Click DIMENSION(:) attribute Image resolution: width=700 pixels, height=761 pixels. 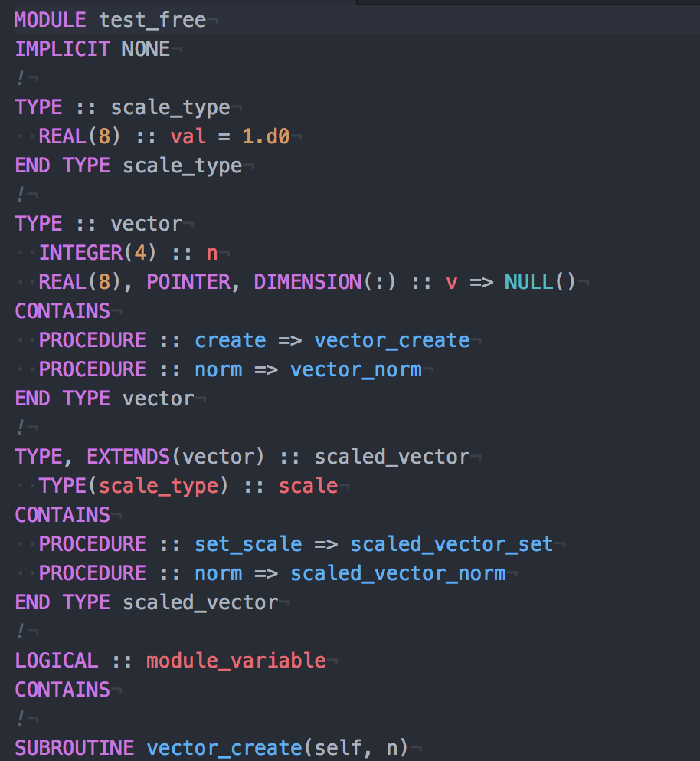(325, 282)
